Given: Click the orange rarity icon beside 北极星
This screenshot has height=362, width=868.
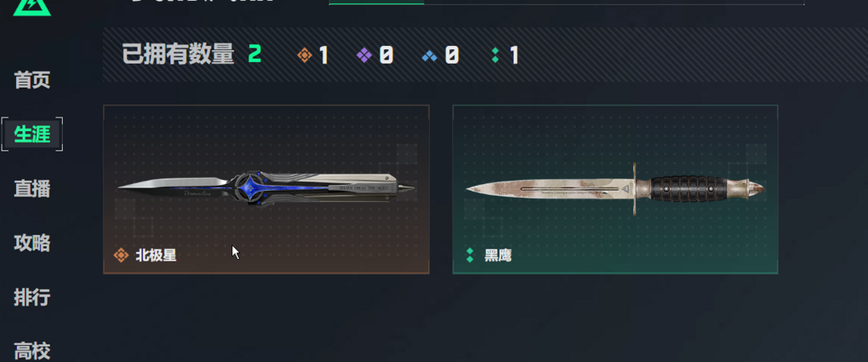Looking at the screenshot, I should 121,255.
